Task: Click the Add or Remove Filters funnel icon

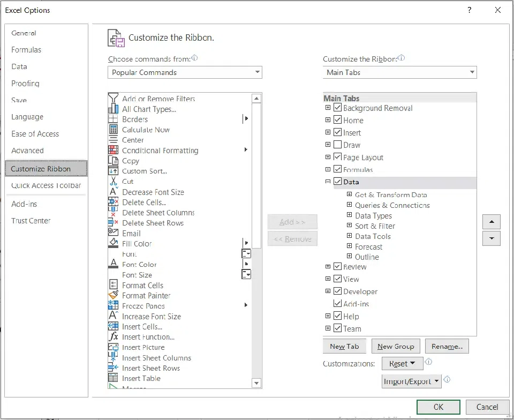Action: point(113,97)
